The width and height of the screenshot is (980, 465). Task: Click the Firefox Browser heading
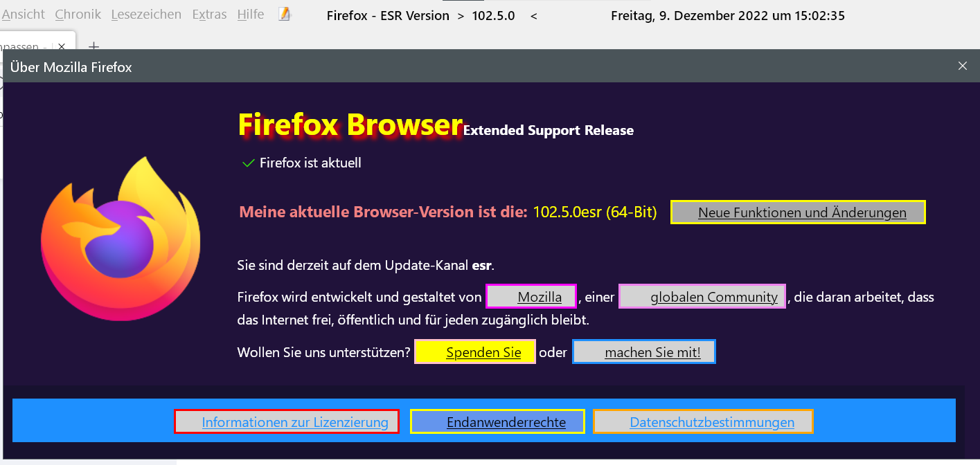350,125
